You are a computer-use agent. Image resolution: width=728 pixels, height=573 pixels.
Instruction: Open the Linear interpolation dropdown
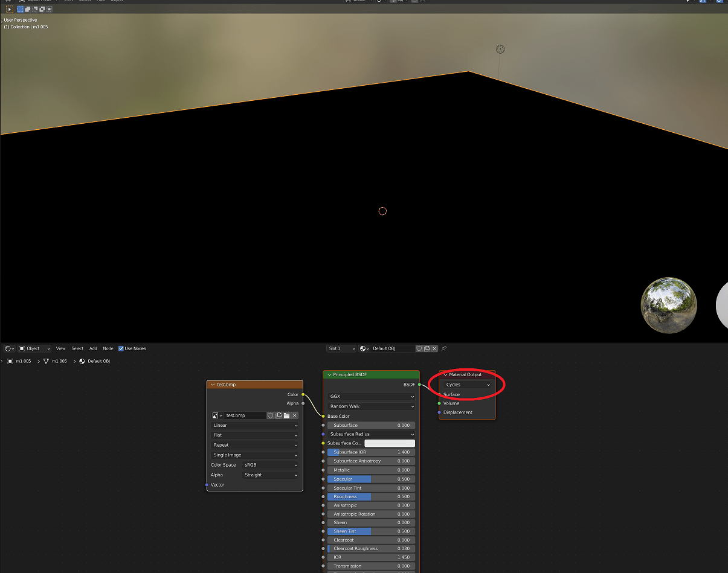[x=255, y=426]
